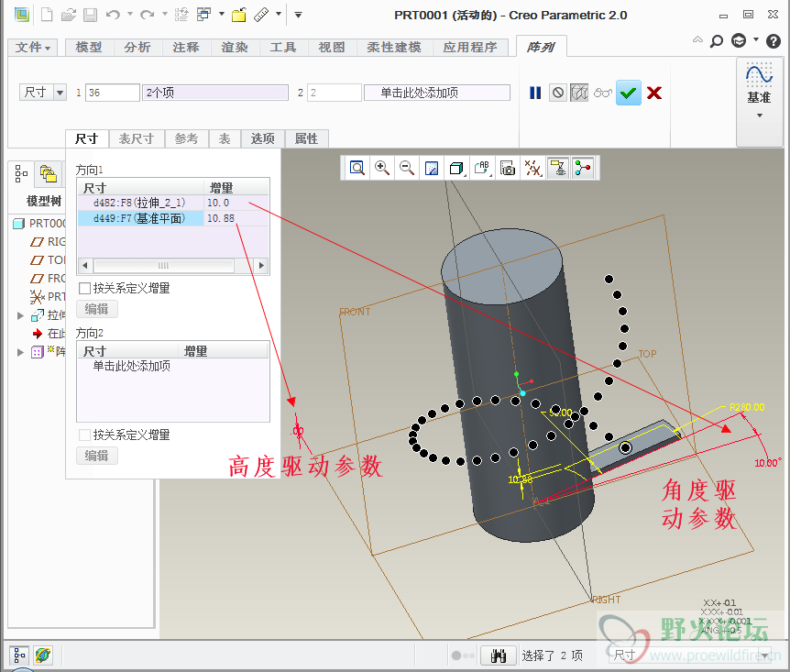Click the binoculars find icon
790x672 pixels.
pos(499,655)
